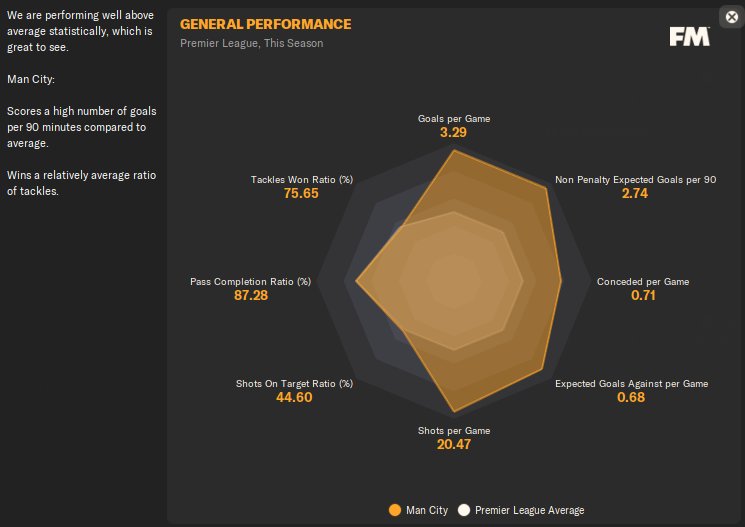Click the 3.29 goals value
The image size is (745, 527).
454,132
